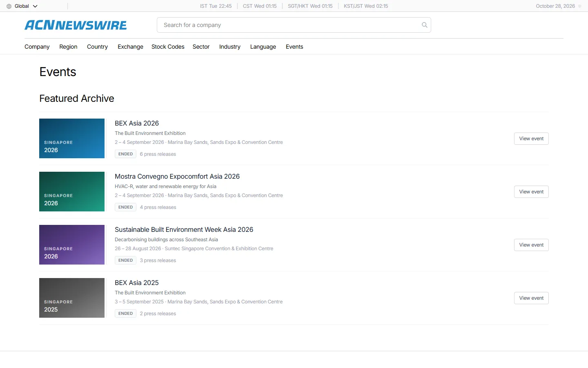This screenshot has width=588, height=368.
Task: Open the Country menu
Action: point(97,47)
